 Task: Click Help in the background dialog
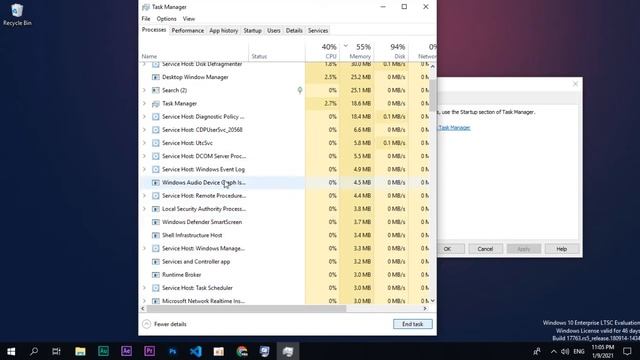pos(562,249)
